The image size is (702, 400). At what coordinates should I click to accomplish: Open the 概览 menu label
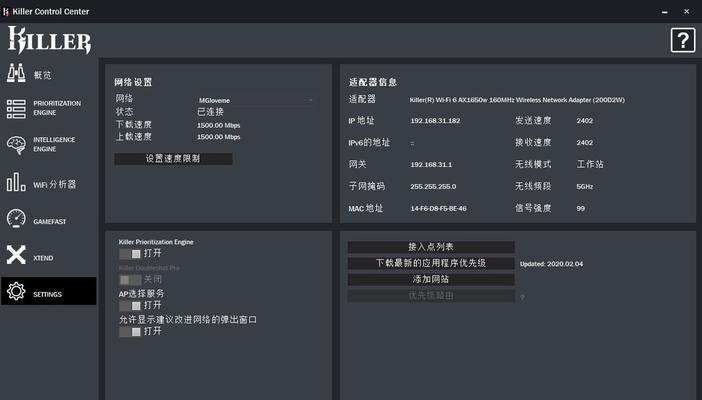tap(43, 75)
